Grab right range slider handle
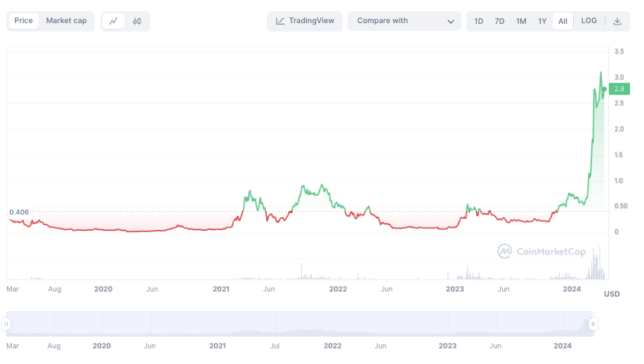The image size is (644, 364). coord(593,324)
